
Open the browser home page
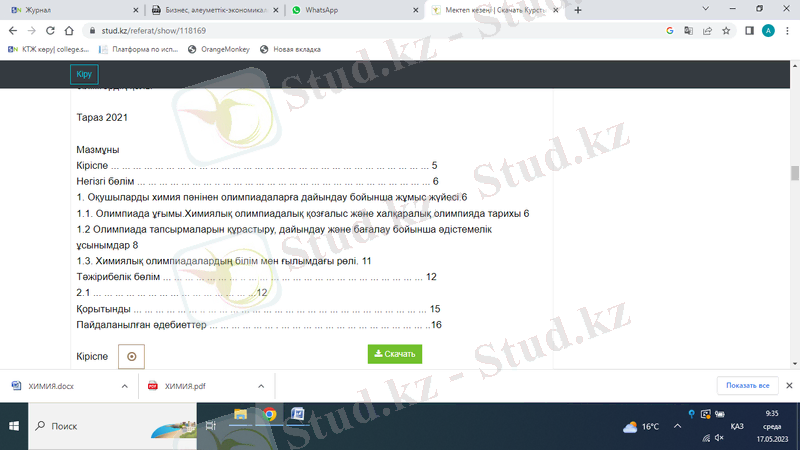point(69,31)
